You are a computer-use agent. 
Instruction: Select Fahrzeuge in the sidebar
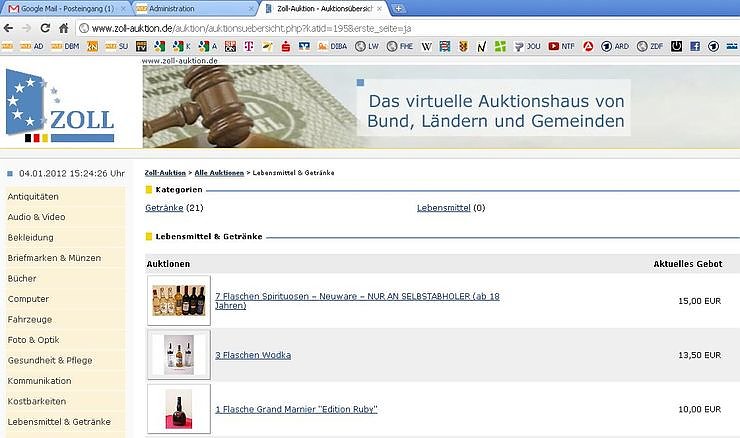point(29,320)
